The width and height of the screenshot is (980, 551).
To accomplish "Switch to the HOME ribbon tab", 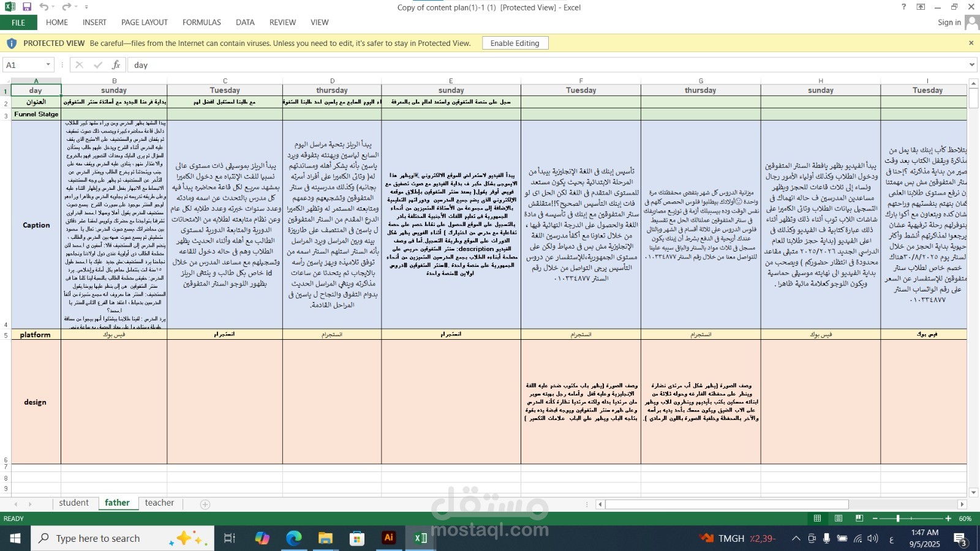I will [57, 23].
